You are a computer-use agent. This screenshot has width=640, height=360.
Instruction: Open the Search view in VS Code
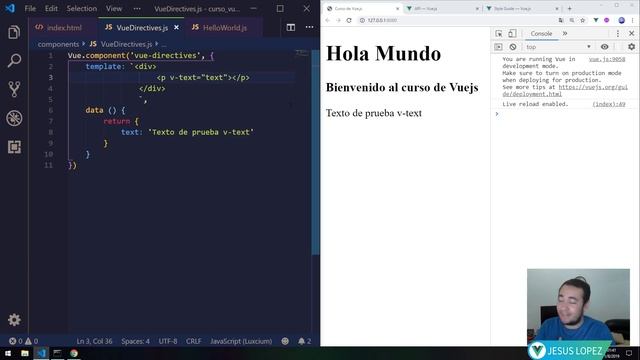point(14,61)
